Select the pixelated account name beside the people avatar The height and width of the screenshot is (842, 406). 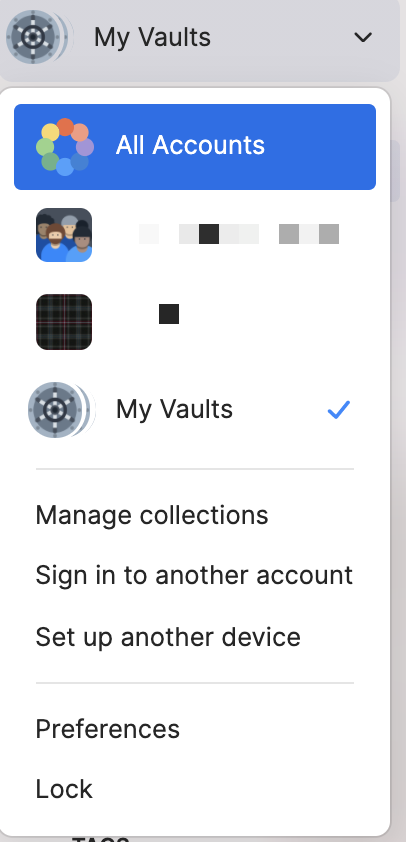coord(238,234)
